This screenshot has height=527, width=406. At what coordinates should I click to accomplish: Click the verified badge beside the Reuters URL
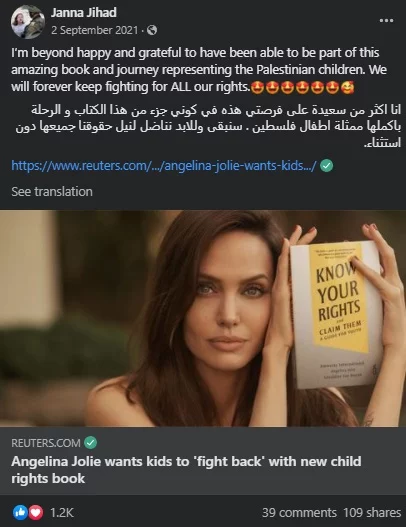pyautogui.click(x=326, y=166)
